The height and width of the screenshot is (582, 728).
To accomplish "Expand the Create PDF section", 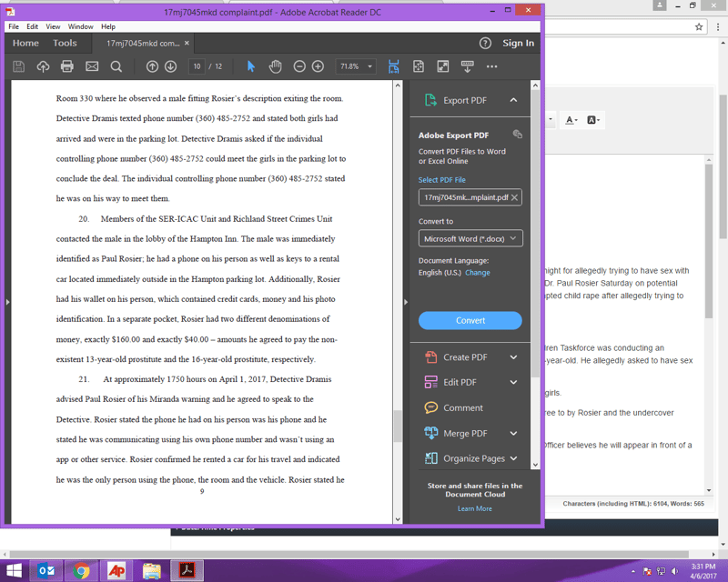I will coord(513,357).
